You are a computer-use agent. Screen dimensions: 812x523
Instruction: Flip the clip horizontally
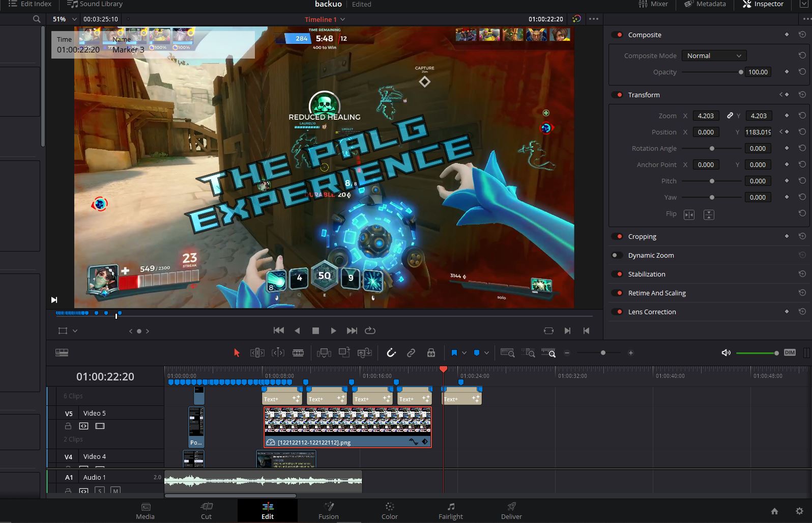coord(689,214)
